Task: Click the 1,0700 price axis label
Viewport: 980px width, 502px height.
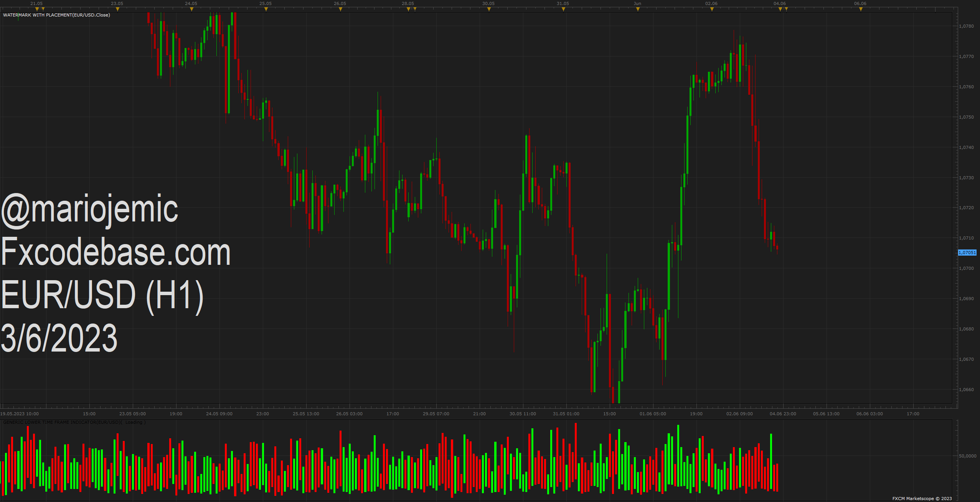Action: (x=966, y=268)
